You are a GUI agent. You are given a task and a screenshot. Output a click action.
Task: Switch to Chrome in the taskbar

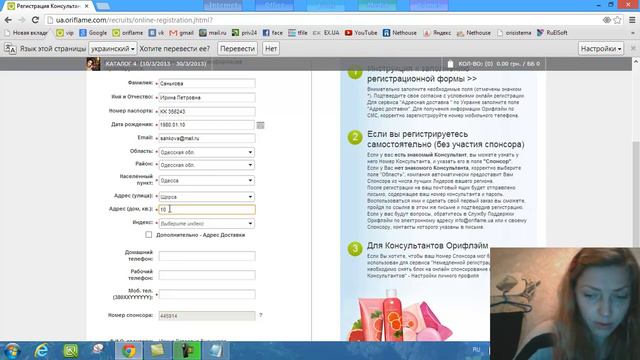(129, 351)
